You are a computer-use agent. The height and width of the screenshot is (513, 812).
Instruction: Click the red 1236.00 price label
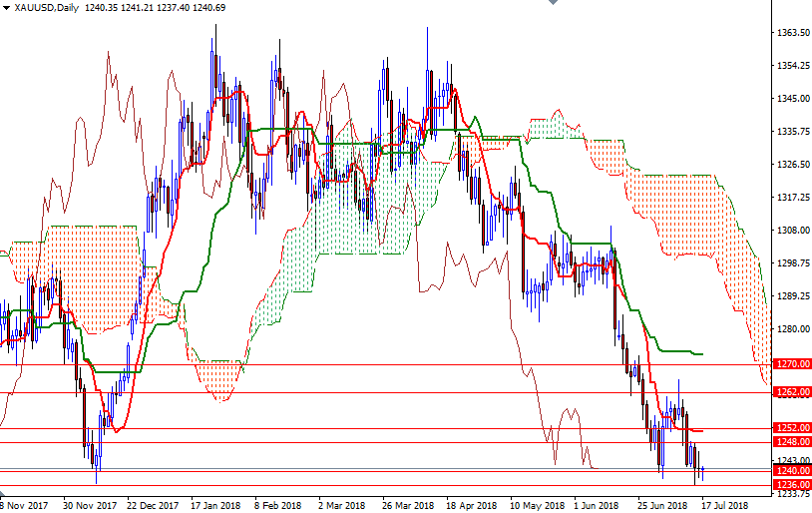[792, 485]
